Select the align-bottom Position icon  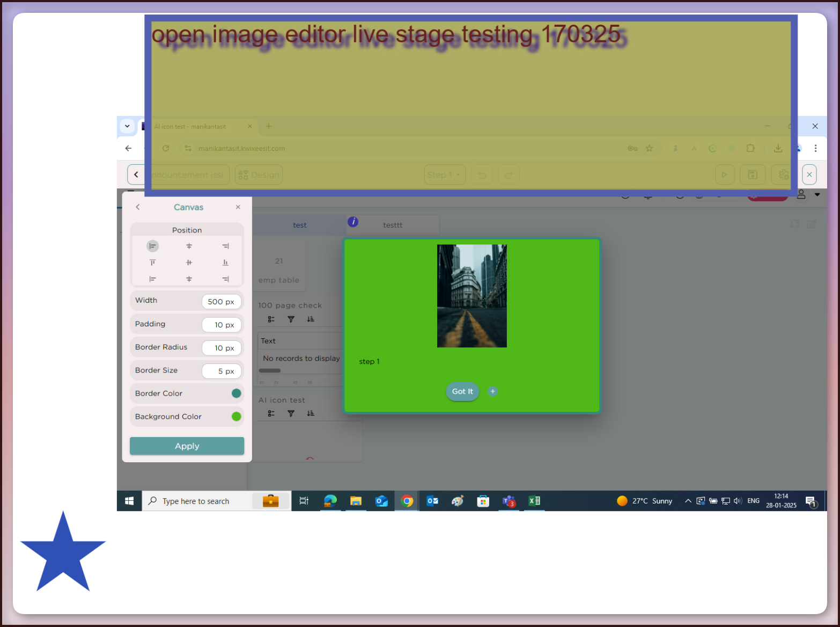pos(225,263)
